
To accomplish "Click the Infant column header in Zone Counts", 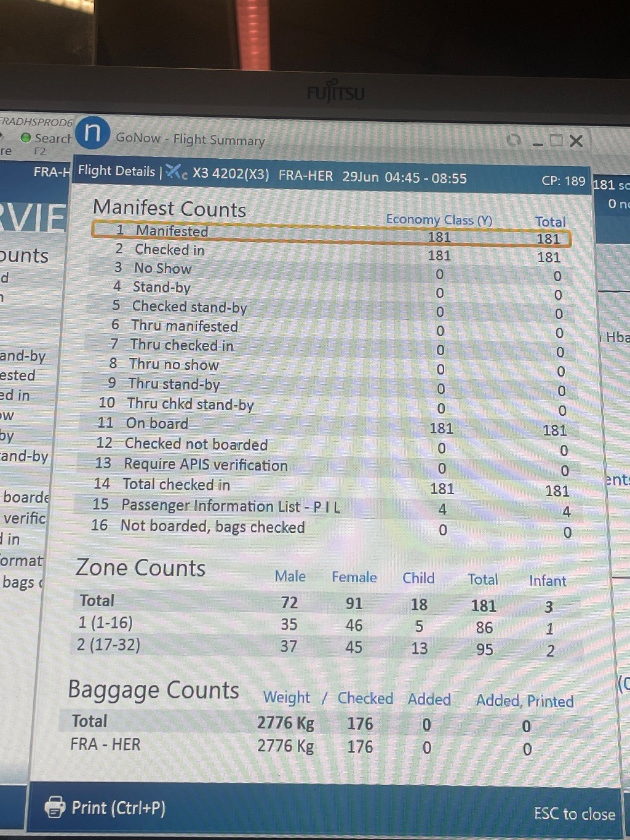I will pos(547,580).
